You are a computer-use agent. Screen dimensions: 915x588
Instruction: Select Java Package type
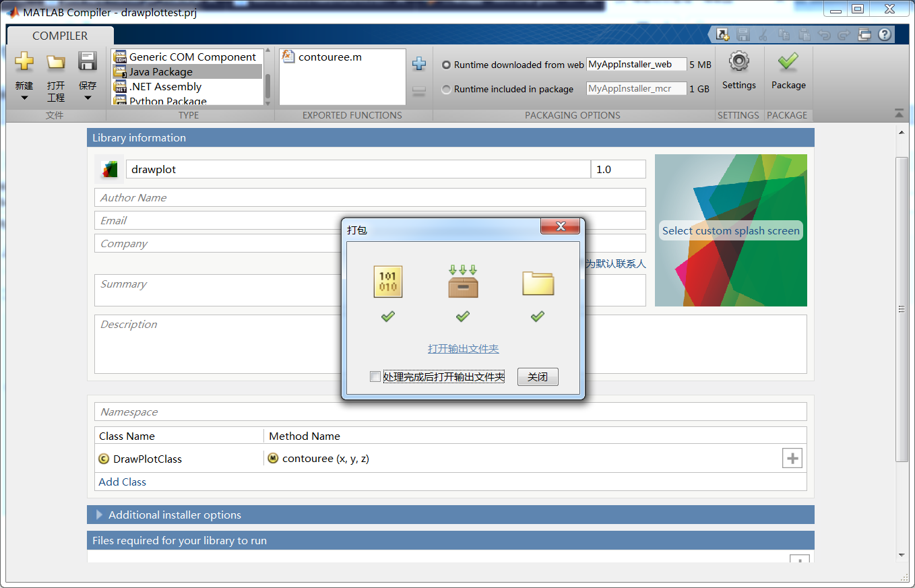click(187, 71)
